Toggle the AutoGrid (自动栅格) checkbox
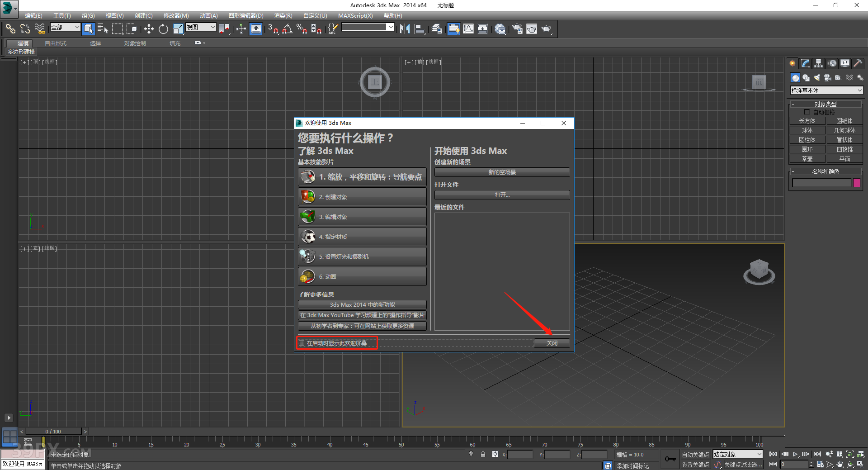868x470 pixels. click(807, 112)
